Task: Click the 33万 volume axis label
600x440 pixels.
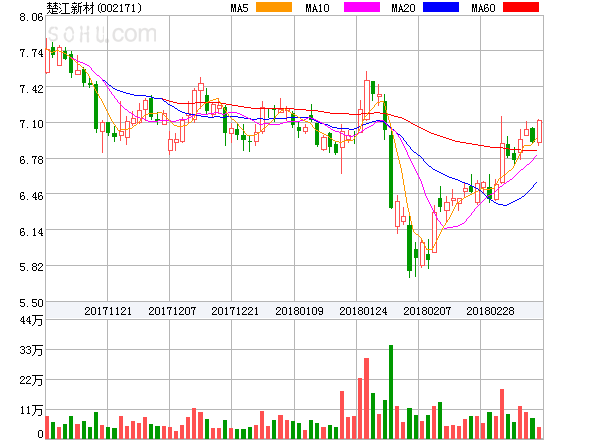Action: point(31,350)
